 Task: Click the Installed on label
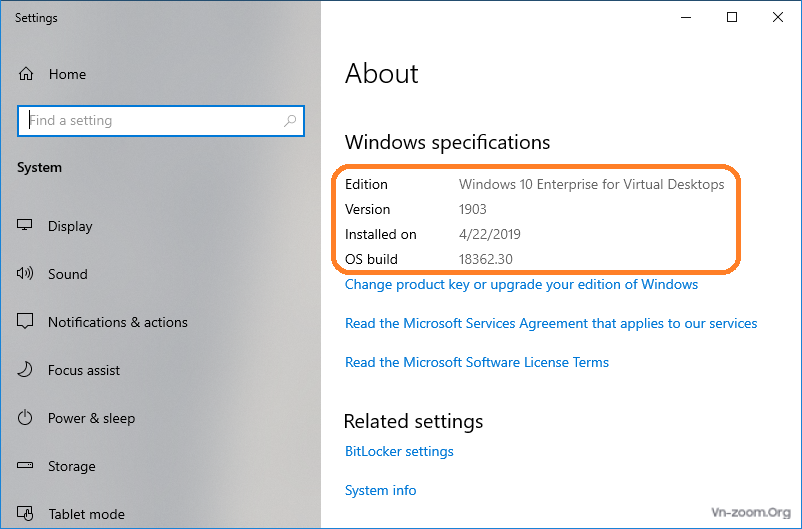381,234
